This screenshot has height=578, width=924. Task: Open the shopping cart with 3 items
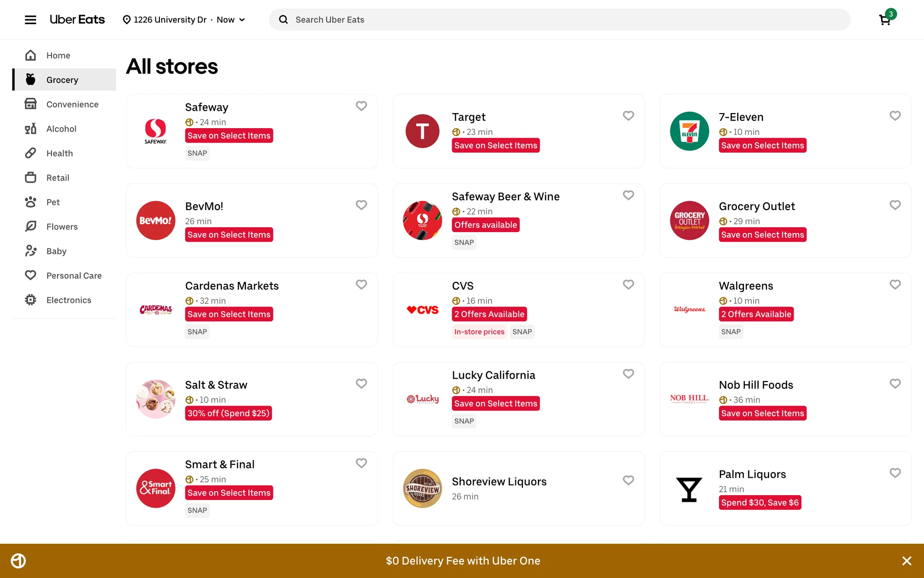point(885,20)
